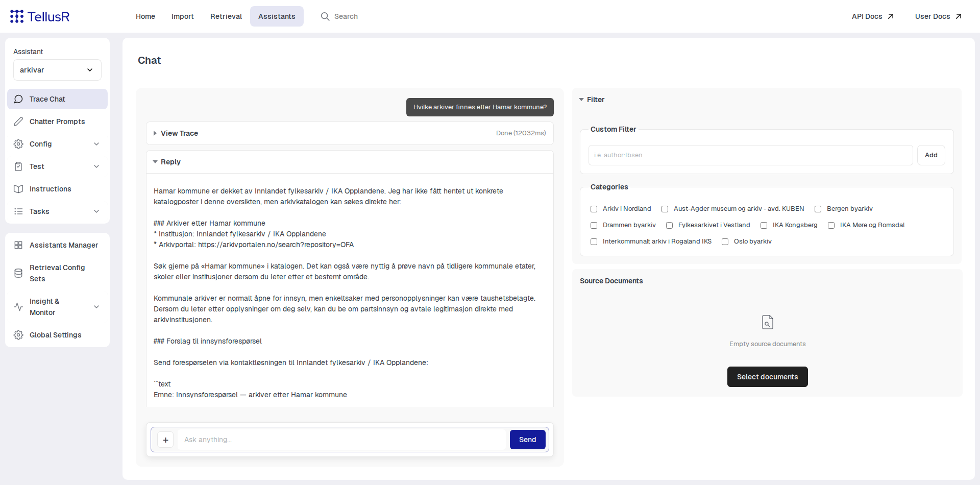Click the API Docs external arrow icon

pos(891,16)
